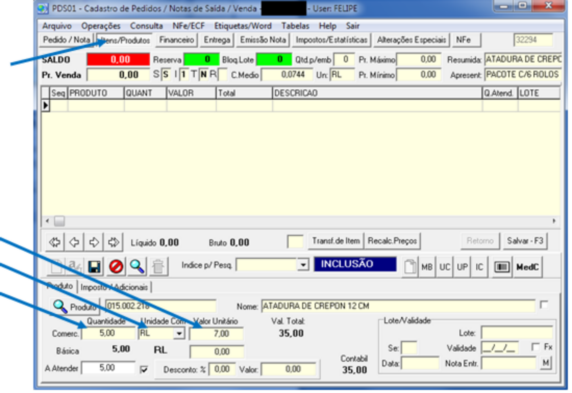Click the Valor Unitário input field

tap(217, 334)
